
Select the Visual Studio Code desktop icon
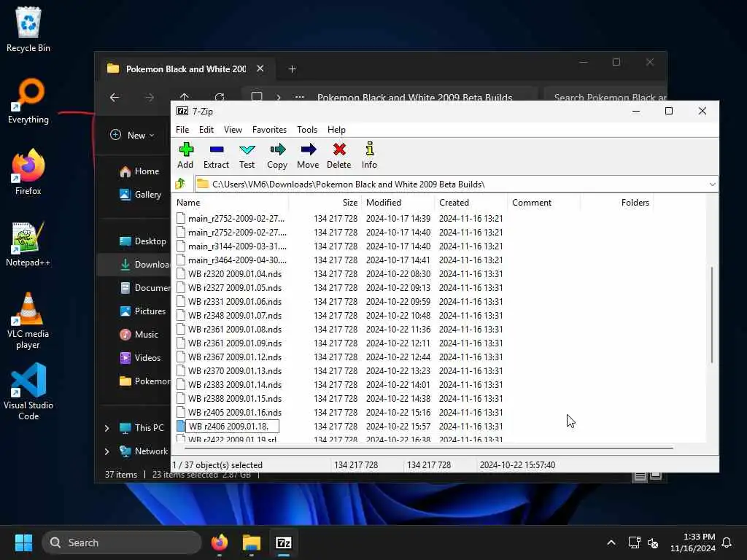28,392
